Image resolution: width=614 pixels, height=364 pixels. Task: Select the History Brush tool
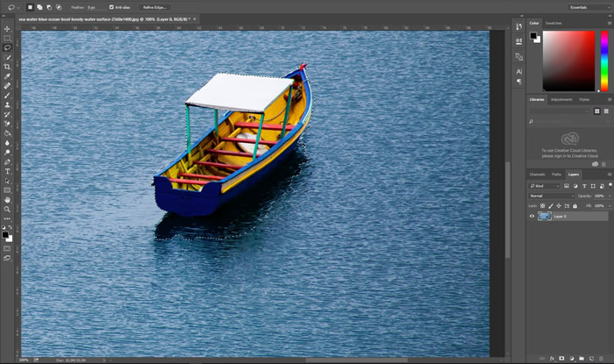7,114
